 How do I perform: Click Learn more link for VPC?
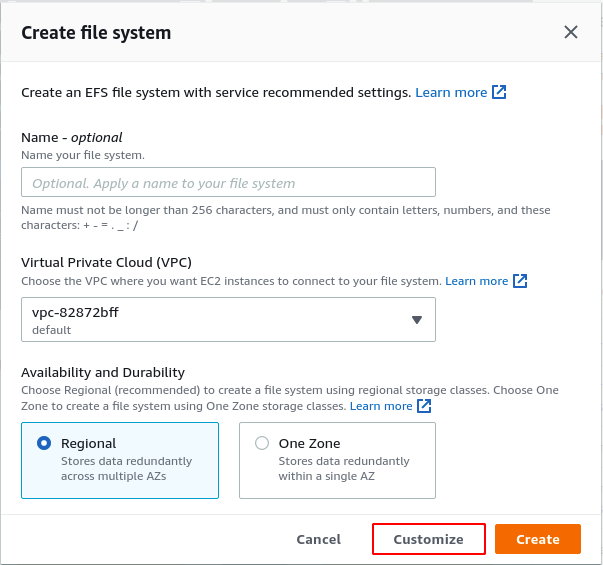coord(476,281)
